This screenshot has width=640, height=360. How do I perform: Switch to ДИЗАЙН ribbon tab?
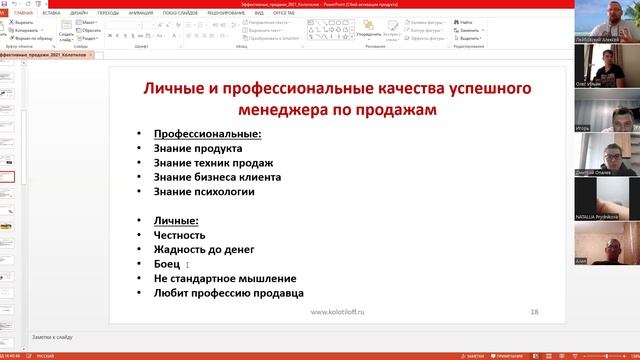tap(79, 13)
